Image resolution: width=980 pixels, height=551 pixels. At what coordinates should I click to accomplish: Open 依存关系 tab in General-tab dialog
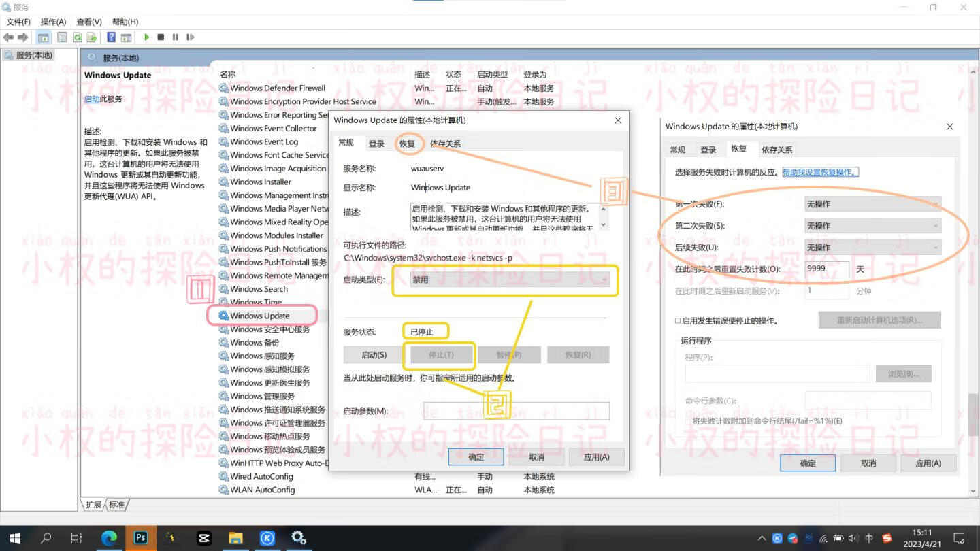pyautogui.click(x=445, y=144)
